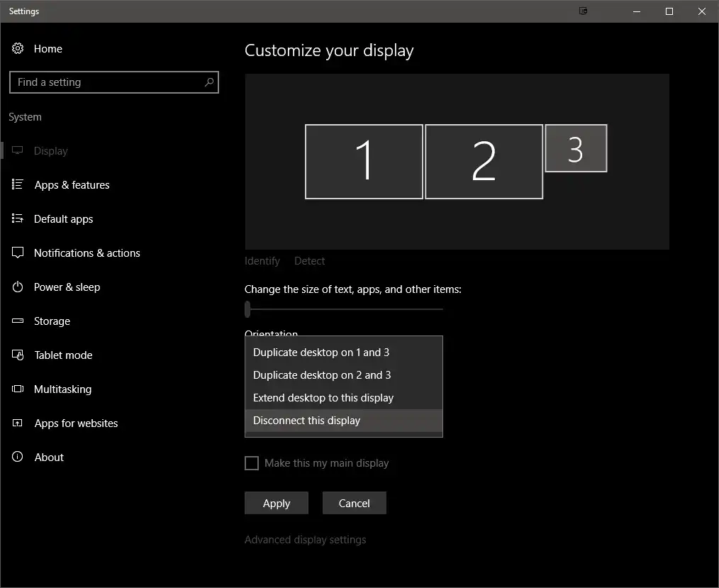Open Storage settings

click(x=52, y=321)
